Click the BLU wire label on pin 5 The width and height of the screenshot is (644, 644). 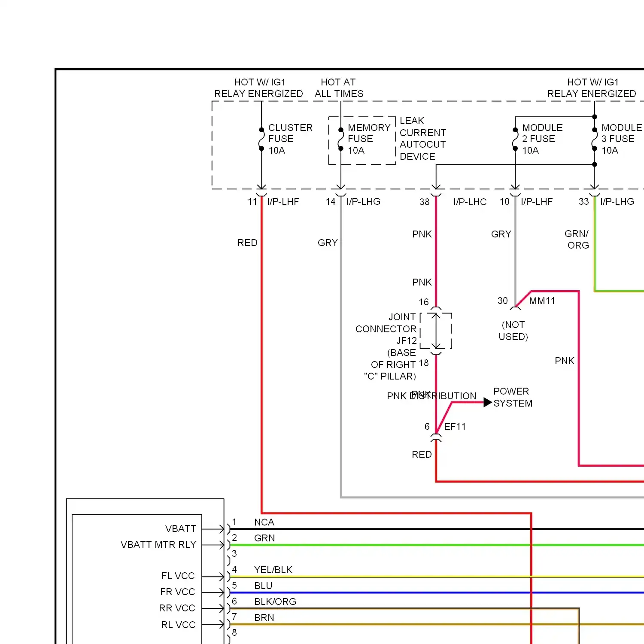[x=263, y=586]
